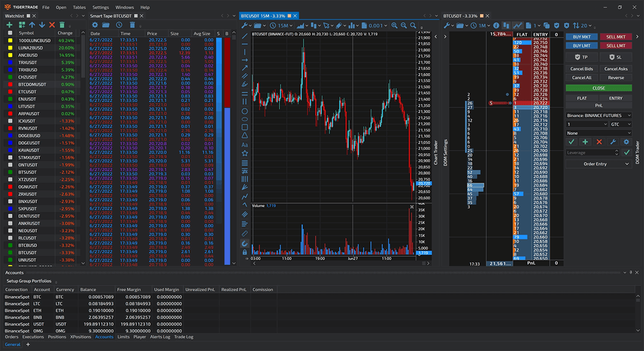Click the Cancel All button
The height and width of the screenshot is (351, 644).
tap(582, 78)
